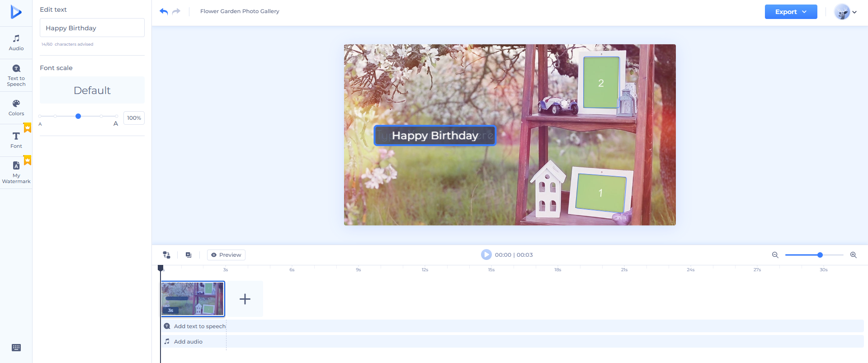Viewport: 868px width, 363px height.
Task: Click the large A font scale icon
Action: [x=116, y=124]
